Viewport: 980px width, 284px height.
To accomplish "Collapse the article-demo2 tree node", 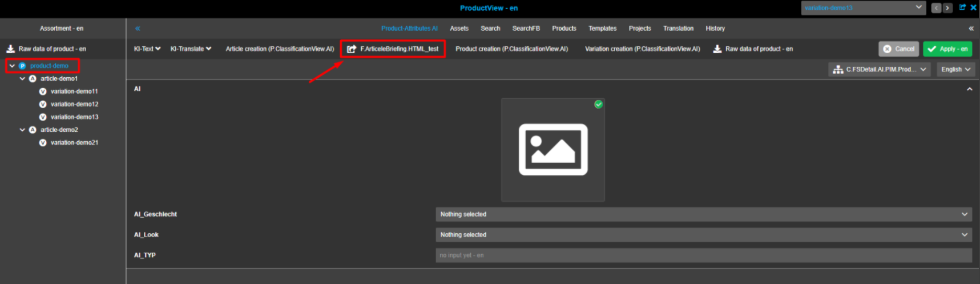I will tap(22, 130).
